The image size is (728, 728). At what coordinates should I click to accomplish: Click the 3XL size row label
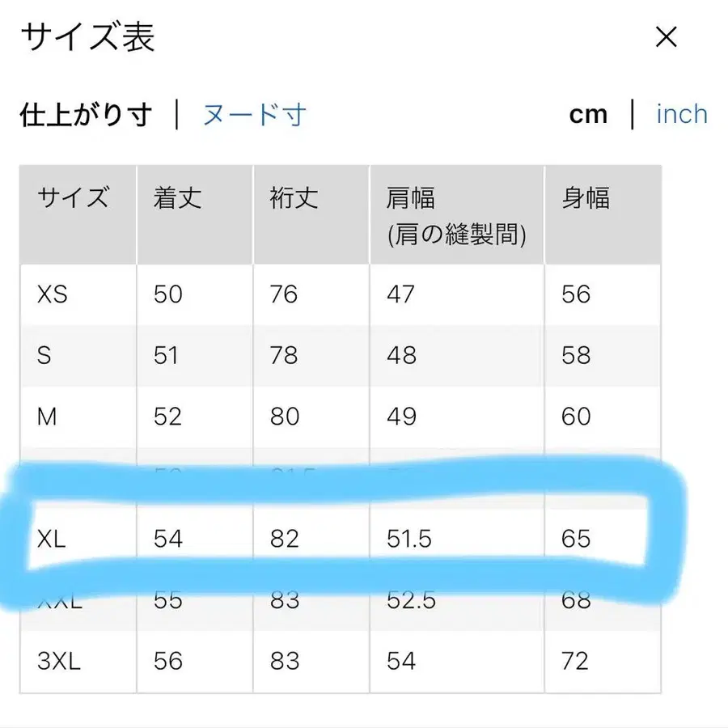click(x=61, y=662)
